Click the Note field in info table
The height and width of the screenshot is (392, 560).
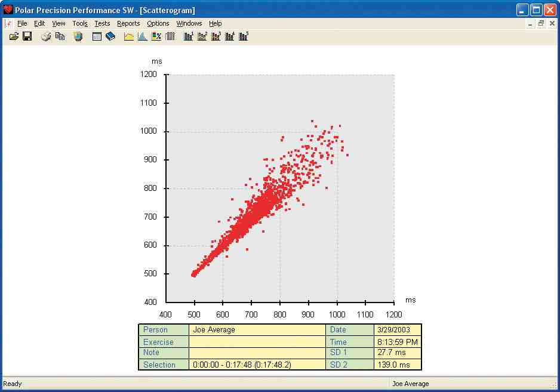257,353
